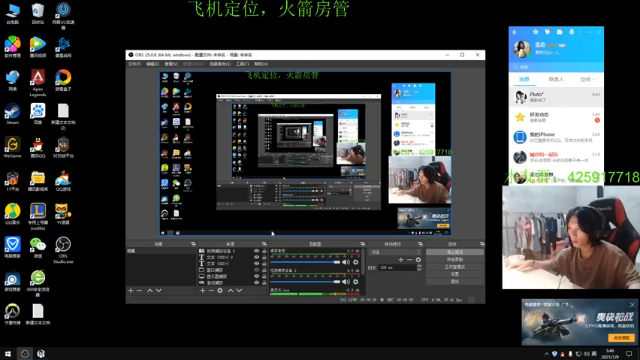Open 设置 from OBS Controls
Screen dimensions: 640x360
[x=455, y=274]
